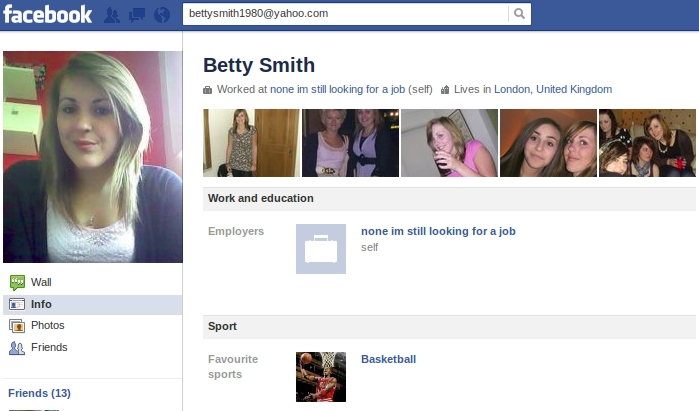Click the London, United Kingdom link

click(x=553, y=89)
